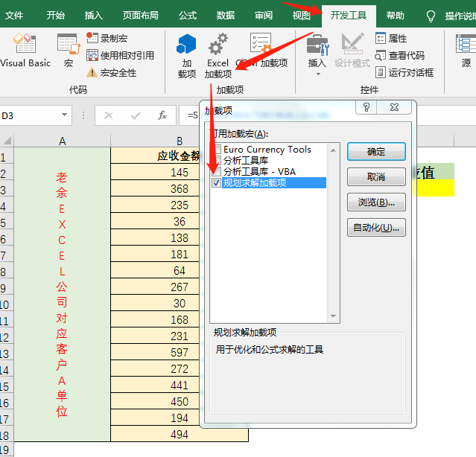Open COM 加载项 add-ins
This screenshot has height=457, width=476.
click(x=261, y=51)
